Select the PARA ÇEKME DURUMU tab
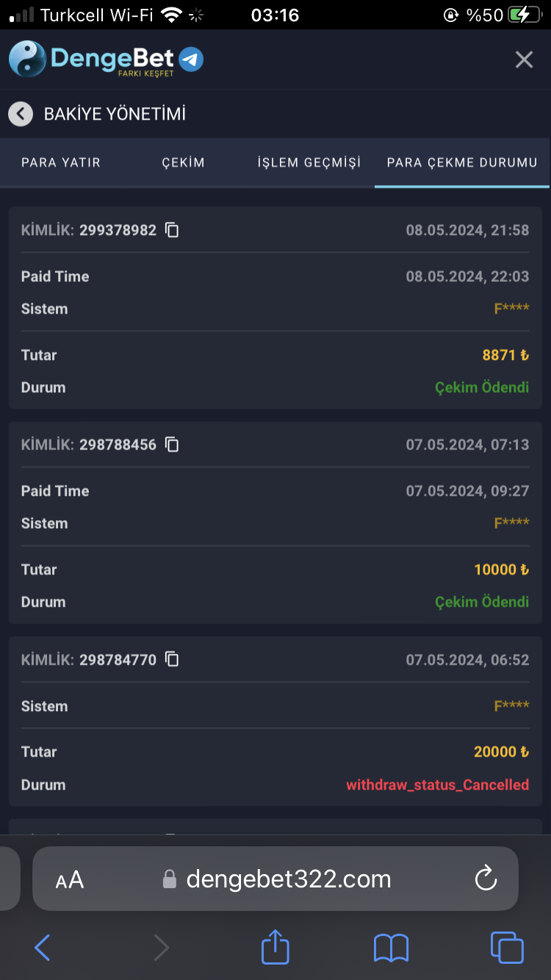 point(462,162)
